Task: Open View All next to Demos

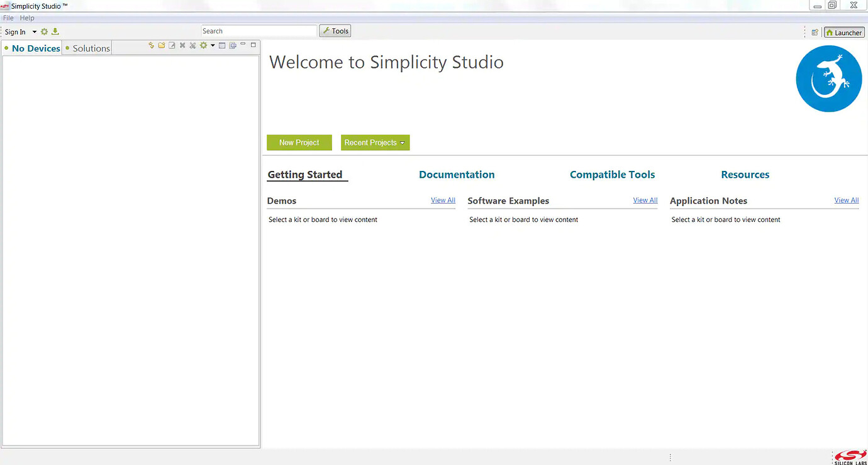Action: [x=443, y=200]
